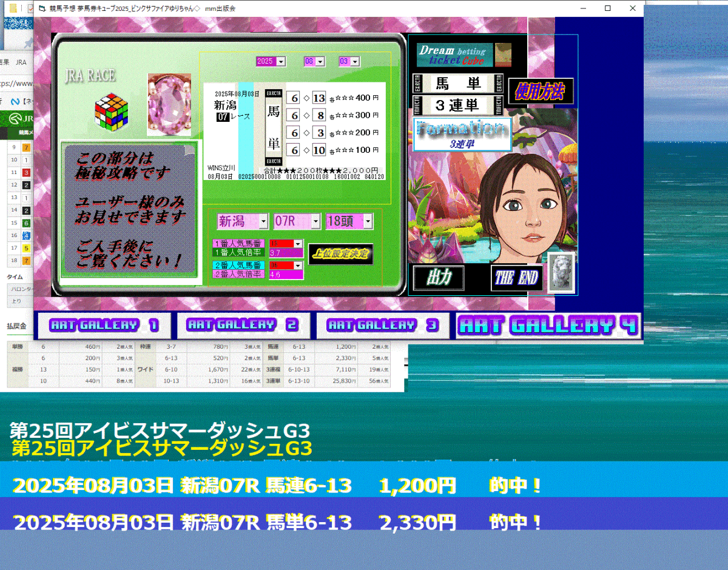The height and width of the screenshot is (570, 728).
Task: Click row 15 with the green 6 badge
Action: pos(19,223)
